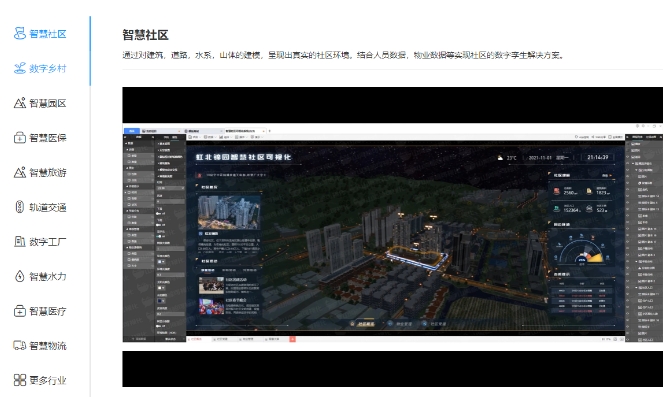This screenshot has width=664, height=397.
Task: Click the highlighted 社区概览 bottom nav in the preview
Action: pyautogui.click(x=362, y=324)
